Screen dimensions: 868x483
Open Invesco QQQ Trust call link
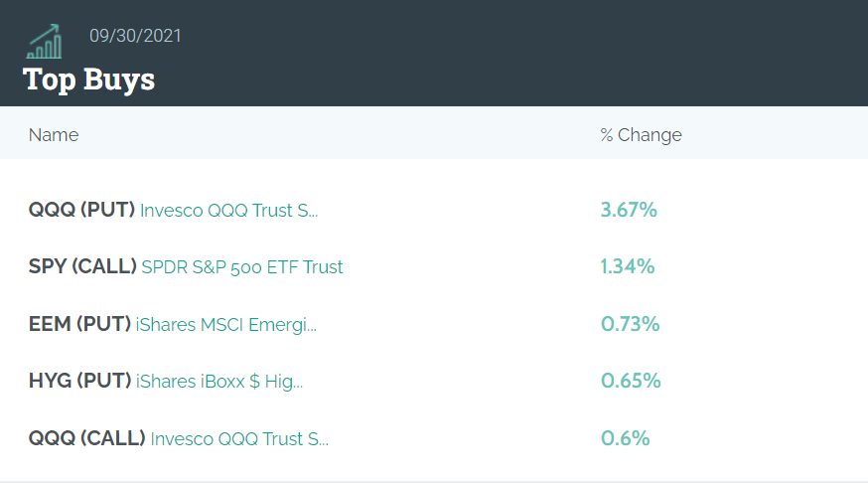click(x=239, y=438)
